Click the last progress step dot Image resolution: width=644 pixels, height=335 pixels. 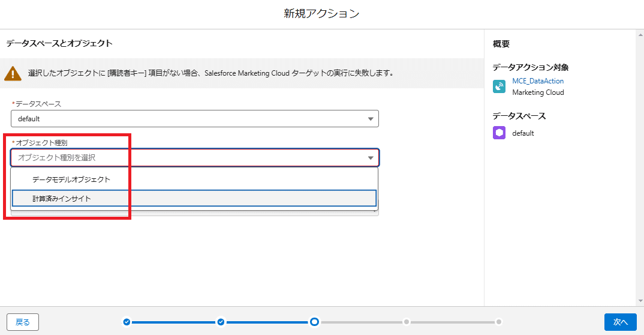tap(498, 322)
